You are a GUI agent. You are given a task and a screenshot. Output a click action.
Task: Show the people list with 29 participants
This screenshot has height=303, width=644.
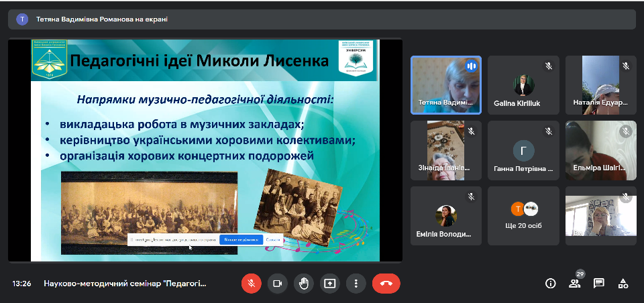[x=575, y=284]
